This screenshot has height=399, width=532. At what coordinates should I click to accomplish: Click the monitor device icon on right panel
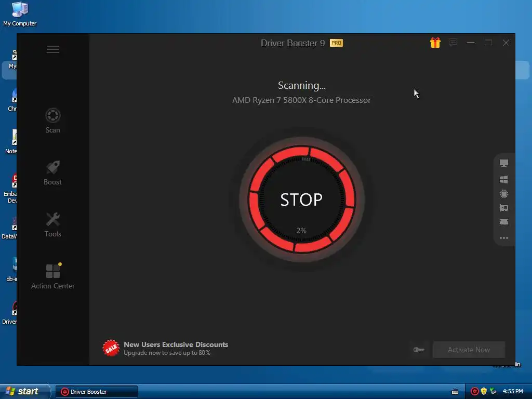[x=504, y=163]
